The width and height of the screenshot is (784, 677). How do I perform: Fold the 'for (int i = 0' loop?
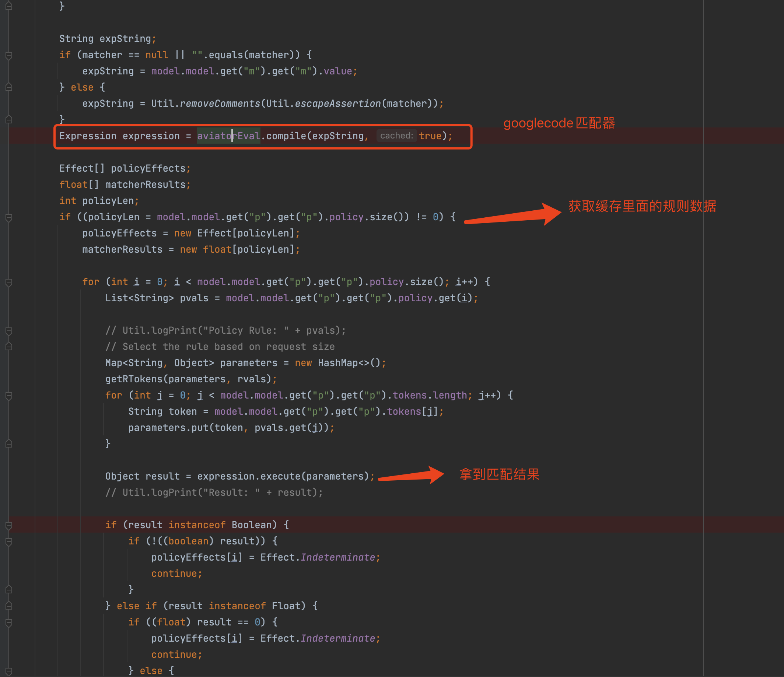point(9,282)
